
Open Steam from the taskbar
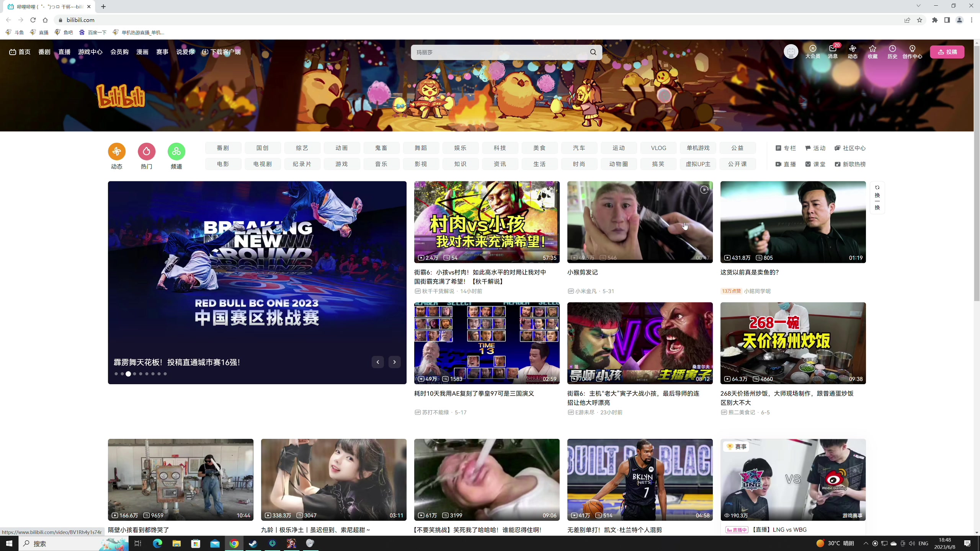(253, 543)
